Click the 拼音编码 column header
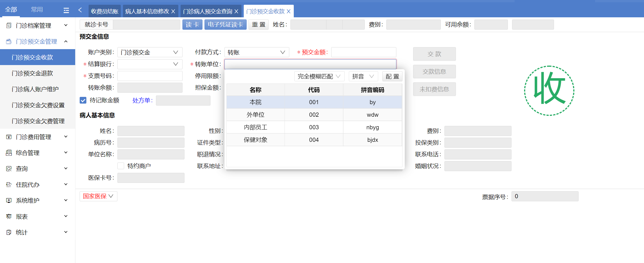 coord(373,90)
